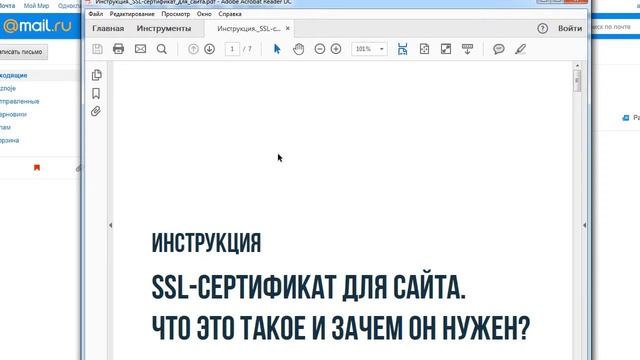Image resolution: width=640 pixels, height=360 pixels.
Task: Activate the Hand pan tool
Action: pyautogui.click(x=298, y=49)
